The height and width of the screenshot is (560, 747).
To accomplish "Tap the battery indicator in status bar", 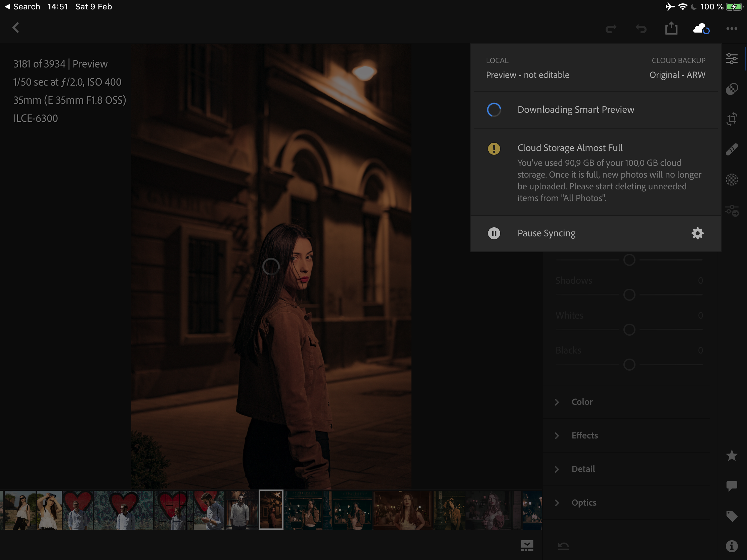I will (x=734, y=7).
